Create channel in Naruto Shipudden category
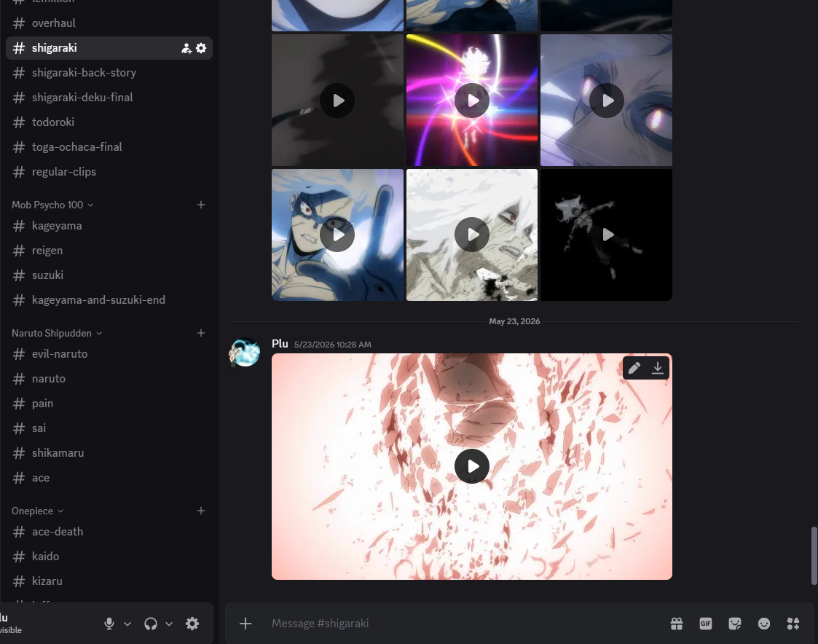 pos(201,333)
